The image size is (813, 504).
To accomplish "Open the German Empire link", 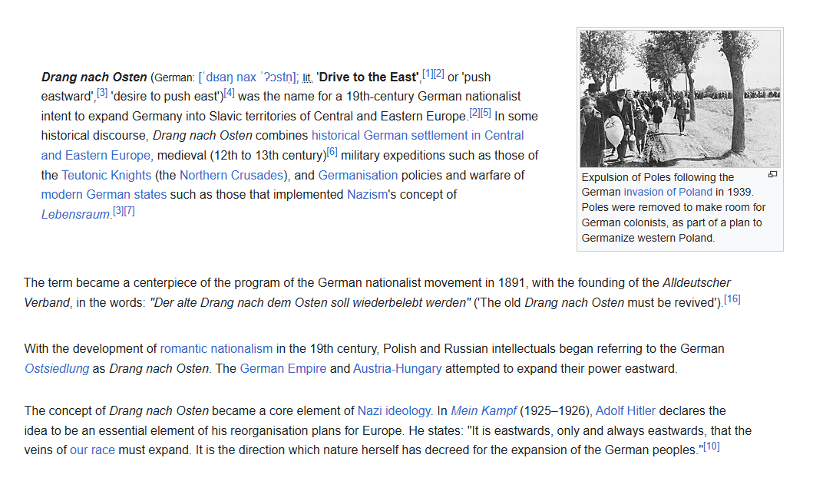I will point(283,369).
